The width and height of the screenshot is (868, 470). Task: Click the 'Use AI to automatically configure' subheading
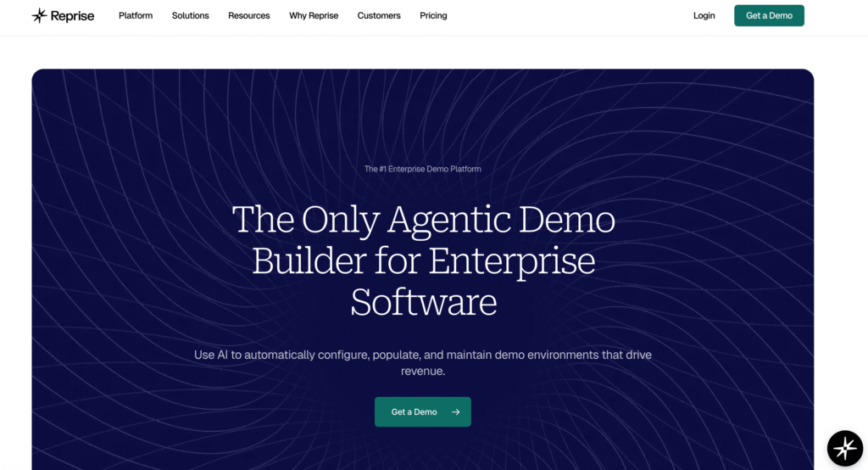[x=422, y=355]
